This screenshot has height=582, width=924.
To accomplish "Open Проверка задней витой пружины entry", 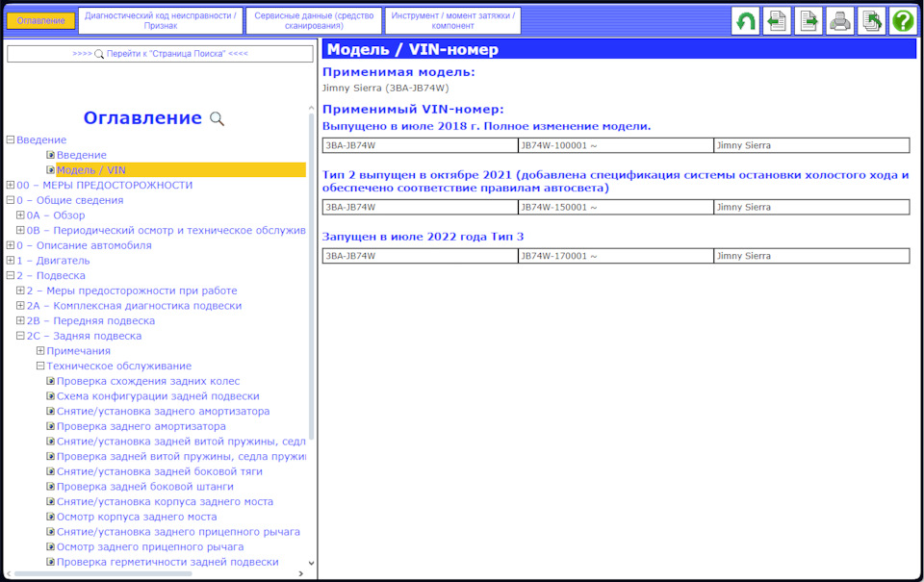I will (181, 457).
